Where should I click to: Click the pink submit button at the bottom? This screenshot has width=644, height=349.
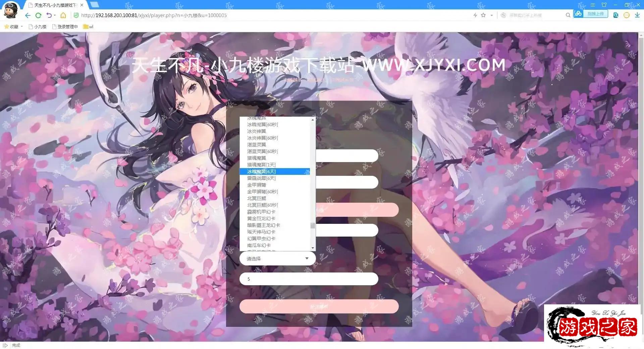[318, 306]
